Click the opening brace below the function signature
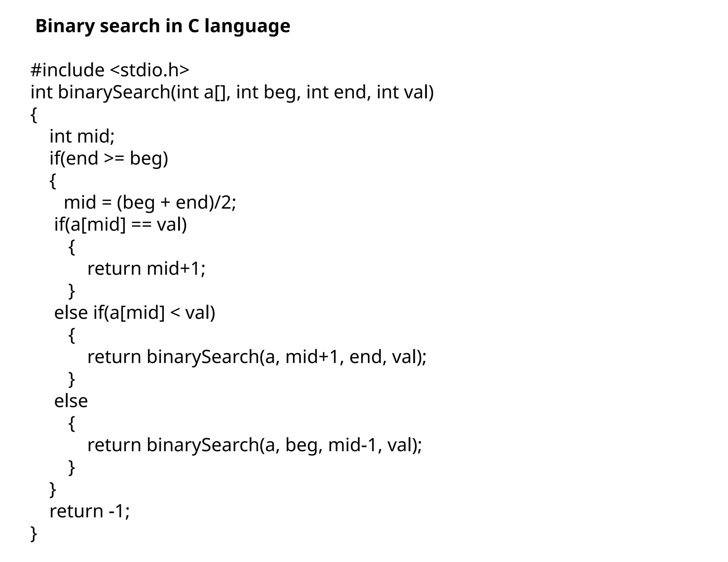728x562 pixels. click(34, 114)
